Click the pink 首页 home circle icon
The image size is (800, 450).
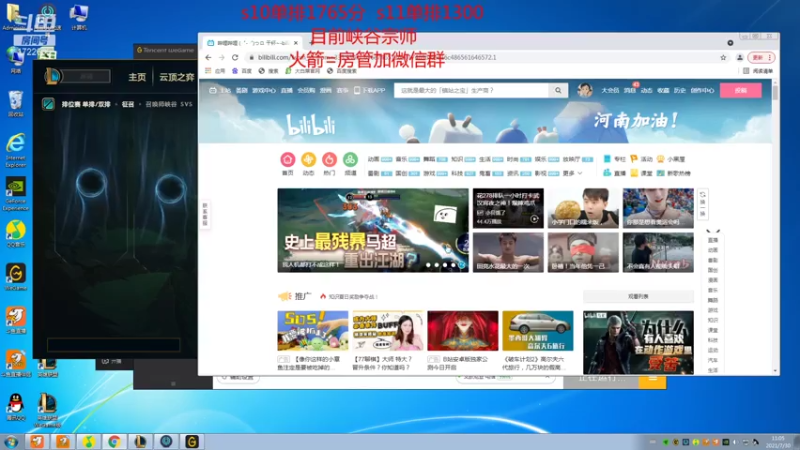(x=288, y=159)
